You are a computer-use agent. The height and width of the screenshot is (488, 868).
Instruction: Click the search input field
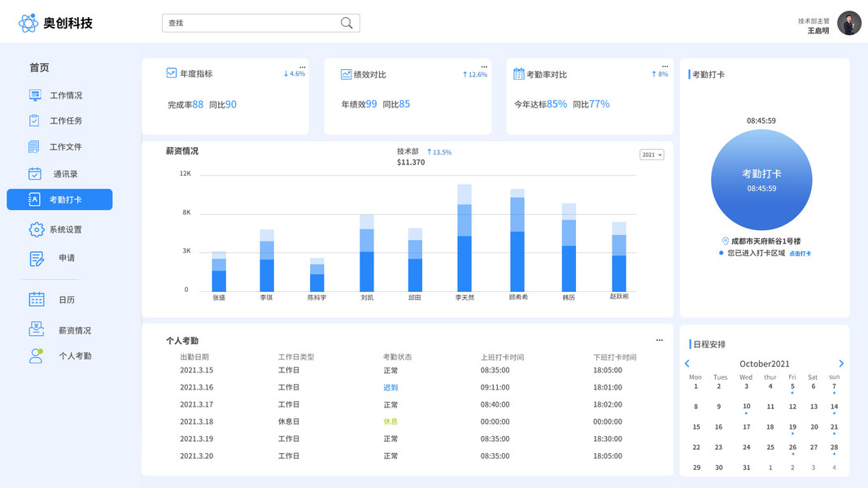pos(261,23)
